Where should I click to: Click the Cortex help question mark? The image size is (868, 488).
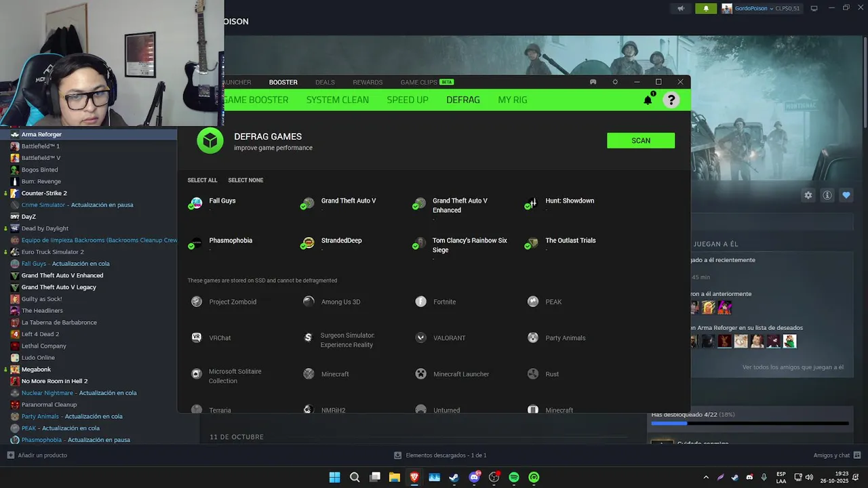pos(671,100)
